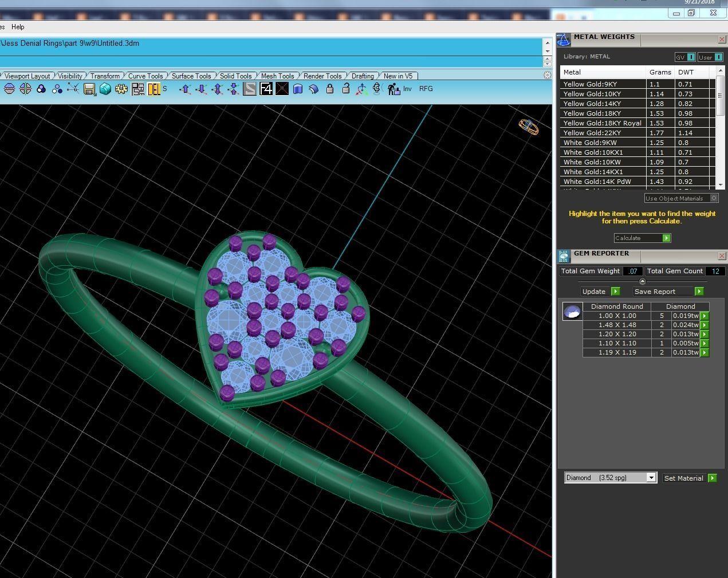Click the black crosshair X icon
Viewport: 728px width, 578px height.
[282, 89]
